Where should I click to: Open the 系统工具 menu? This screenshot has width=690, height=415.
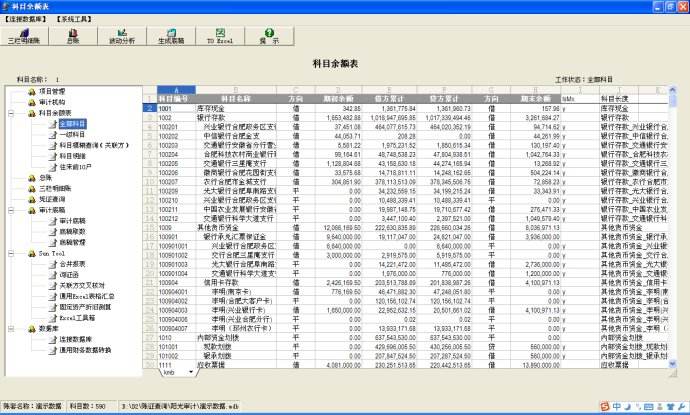pyautogui.click(x=71, y=18)
